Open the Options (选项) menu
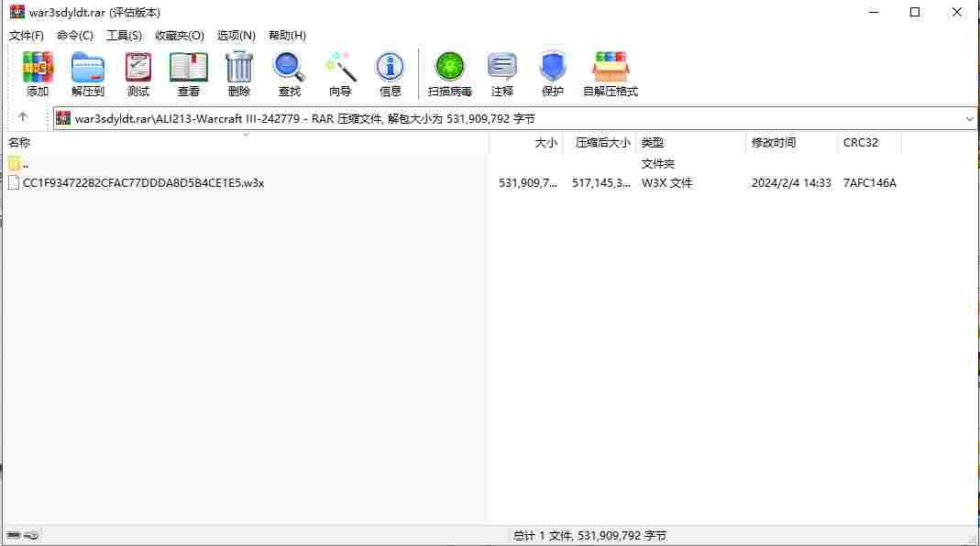The height and width of the screenshot is (546, 980). coord(237,36)
